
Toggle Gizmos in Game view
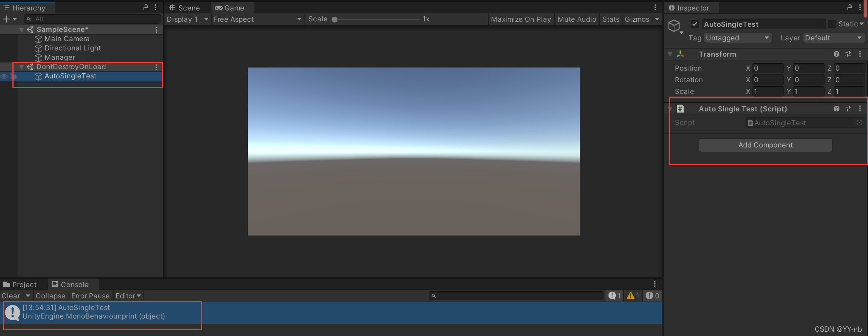(x=637, y=19)
